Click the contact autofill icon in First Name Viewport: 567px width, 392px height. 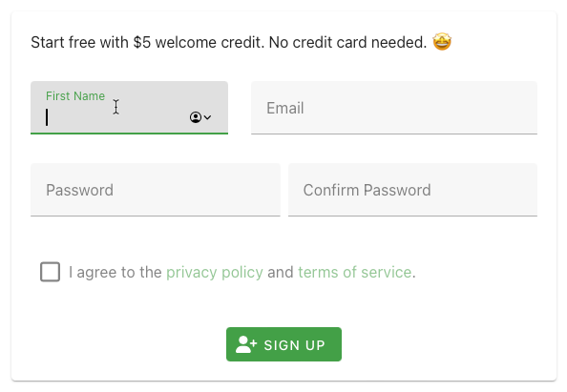tap(196, 117)
